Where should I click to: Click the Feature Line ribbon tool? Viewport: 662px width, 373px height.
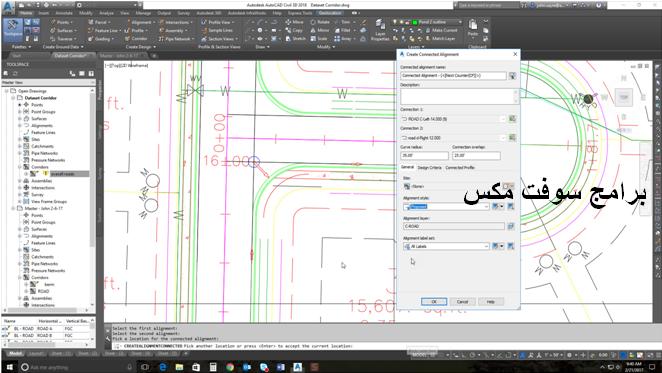tap(104, 30)
